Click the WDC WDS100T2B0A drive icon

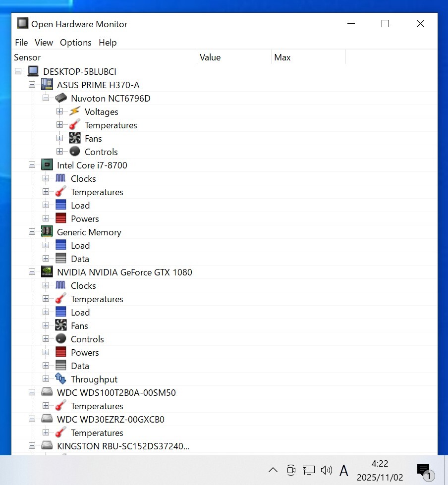click(47, 392)
